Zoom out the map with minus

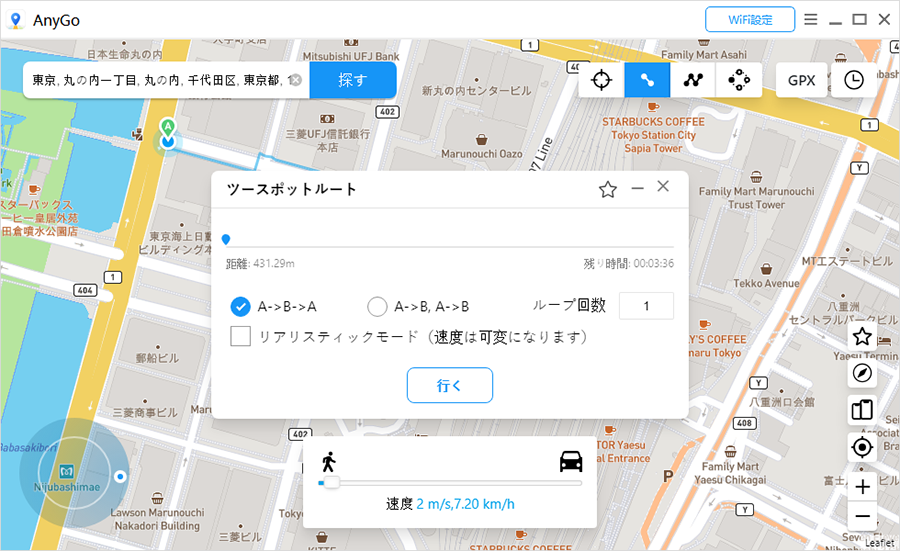[861, 516]
